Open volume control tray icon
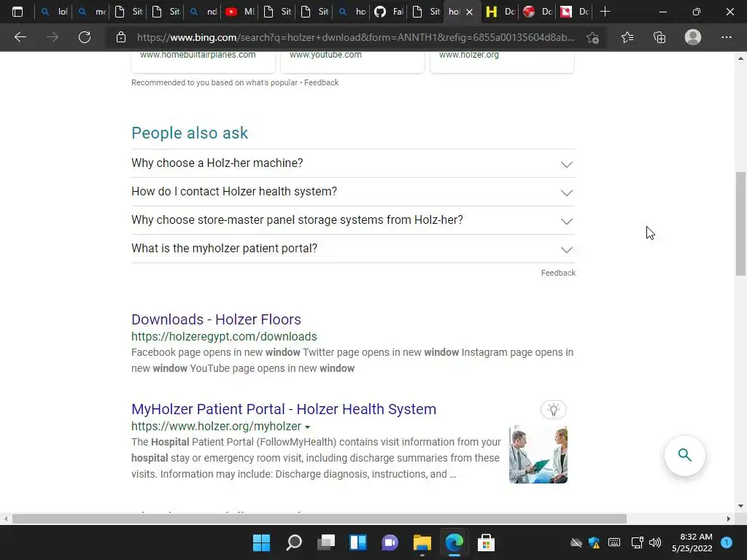The width and height of the screenshot is (747, 560). (x=655, y=542)
